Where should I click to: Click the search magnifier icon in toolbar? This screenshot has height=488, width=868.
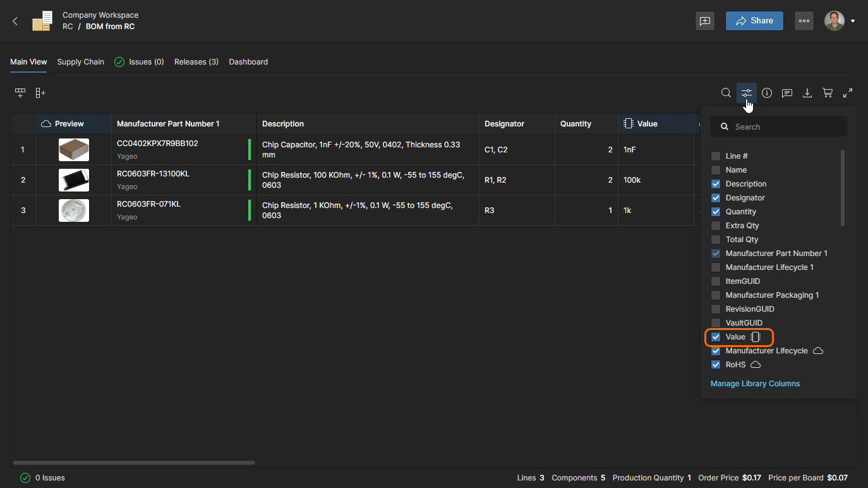coord(726,93)
